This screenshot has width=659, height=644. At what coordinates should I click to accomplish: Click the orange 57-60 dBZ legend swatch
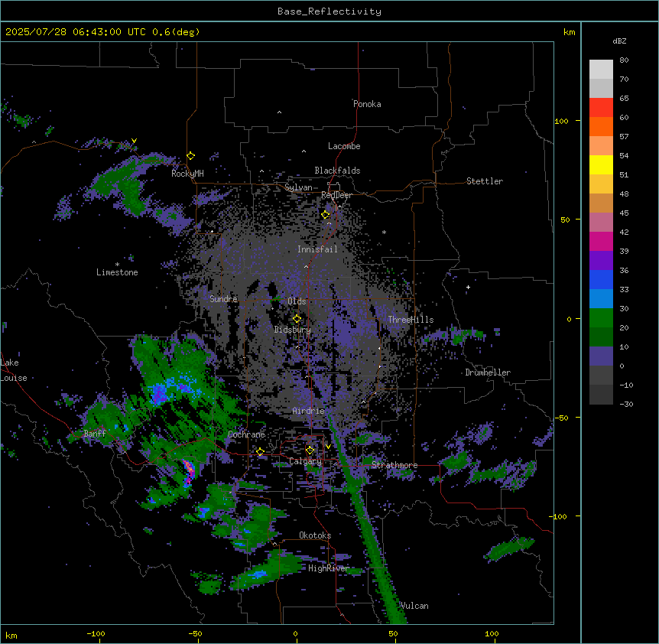pyautogui.click(x=601, y=126)
